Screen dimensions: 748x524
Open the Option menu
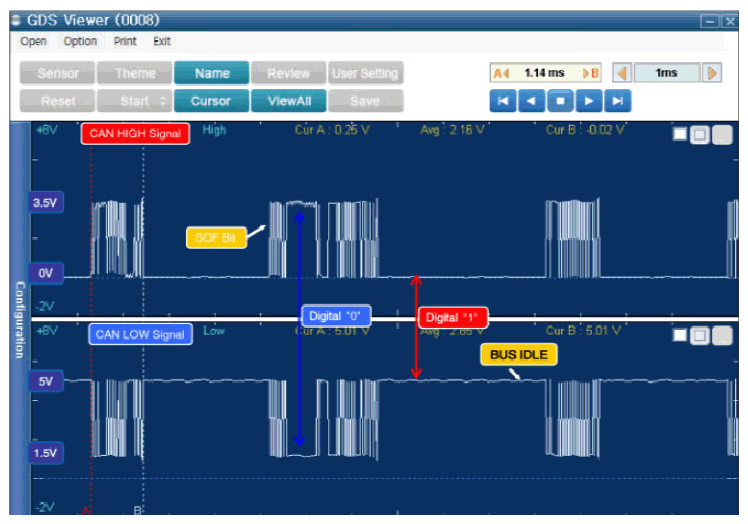(80, 42)
